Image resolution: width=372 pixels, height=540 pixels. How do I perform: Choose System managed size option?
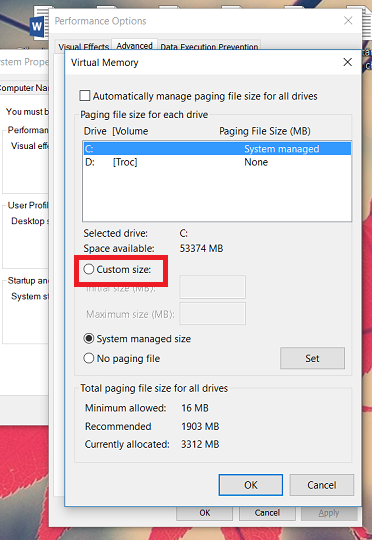point(89,339)
